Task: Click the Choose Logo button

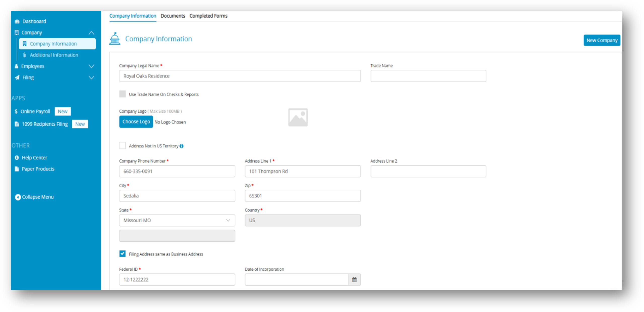Action: 136,122
